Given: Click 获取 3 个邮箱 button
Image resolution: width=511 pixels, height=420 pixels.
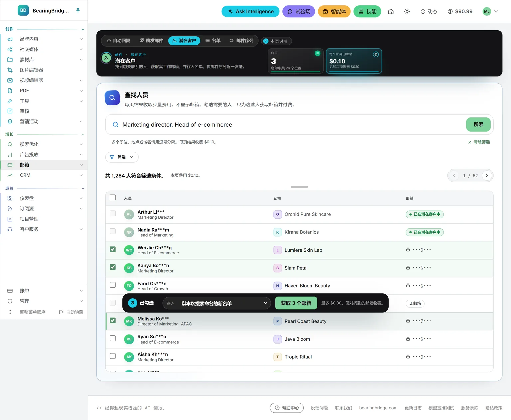Looking at the screenshot, I should (296, 303).
